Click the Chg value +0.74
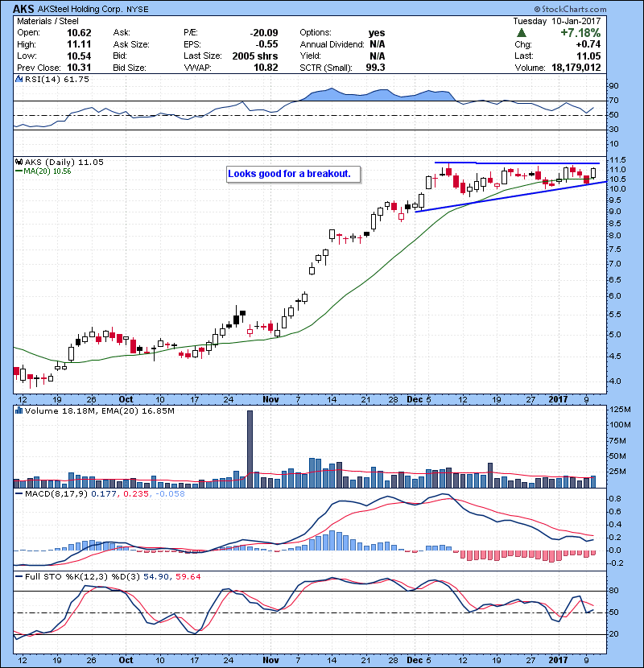The width and height of the screenshot is (644, 668). (588, 44)
